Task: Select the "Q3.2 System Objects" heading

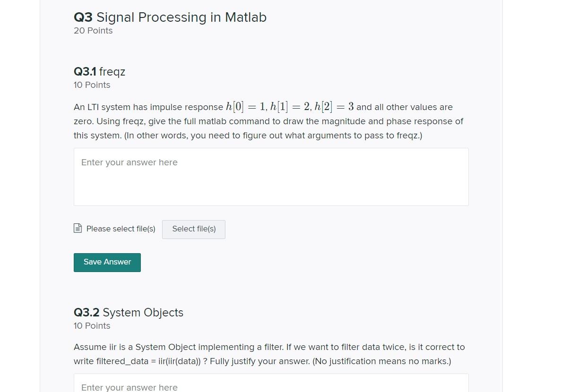Action: click(129, 312)
